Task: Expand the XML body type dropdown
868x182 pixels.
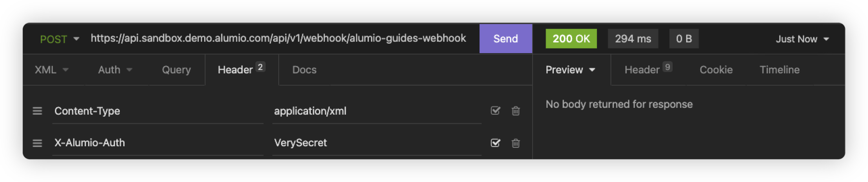Action: tap(52, 70)
